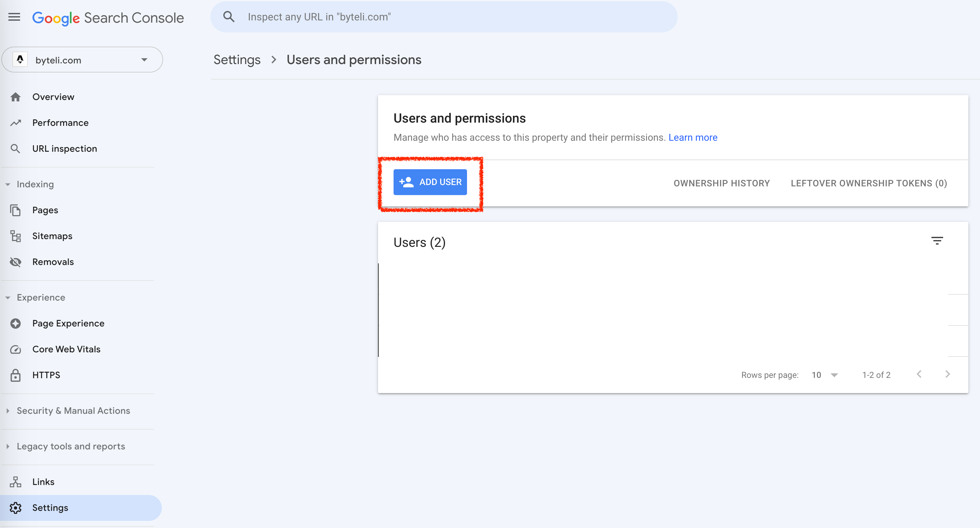
Task: Open Ownership History tab
Action: 722,183
